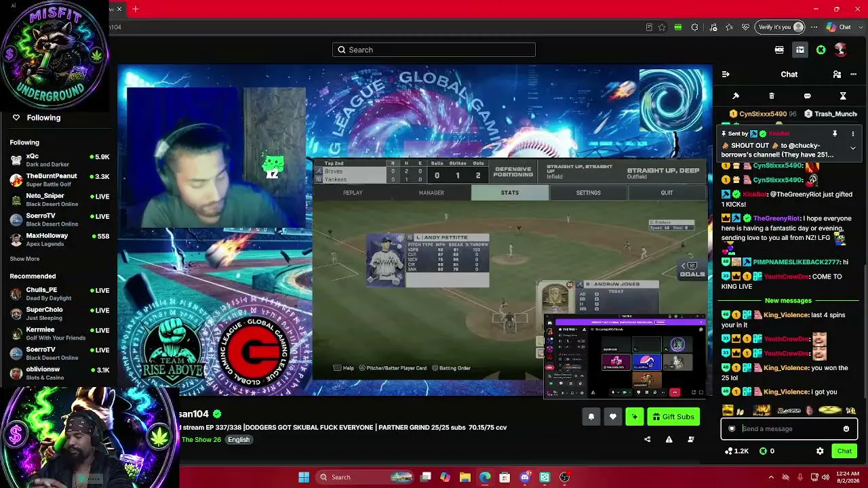Viewport: 868px width, 488px height.
Task: Open more options on pinned message
Action: point(853,134)
